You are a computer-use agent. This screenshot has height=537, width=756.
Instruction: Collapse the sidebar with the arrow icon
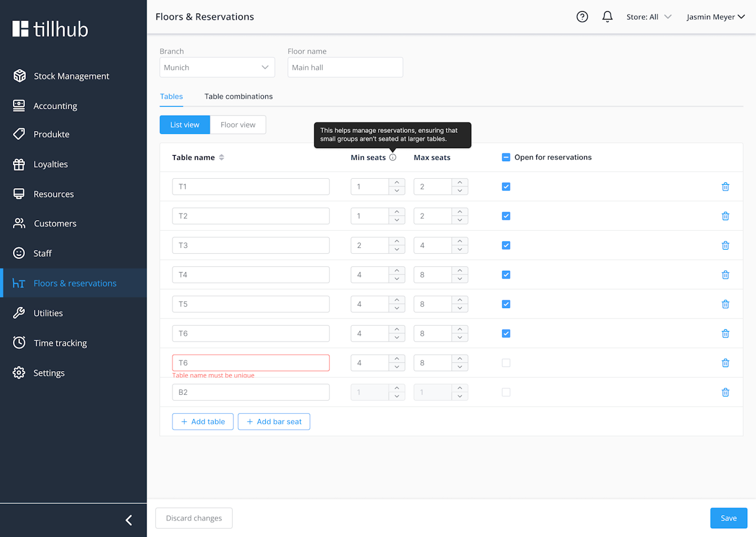point(129,520)
